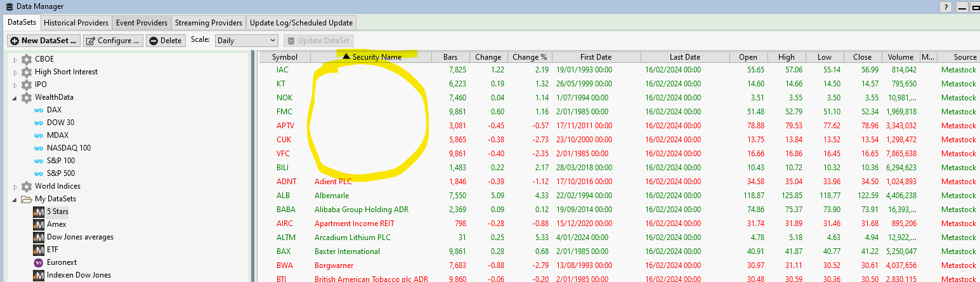Click the help question mark button
The image size is (980, 282).
pos(945,7)
